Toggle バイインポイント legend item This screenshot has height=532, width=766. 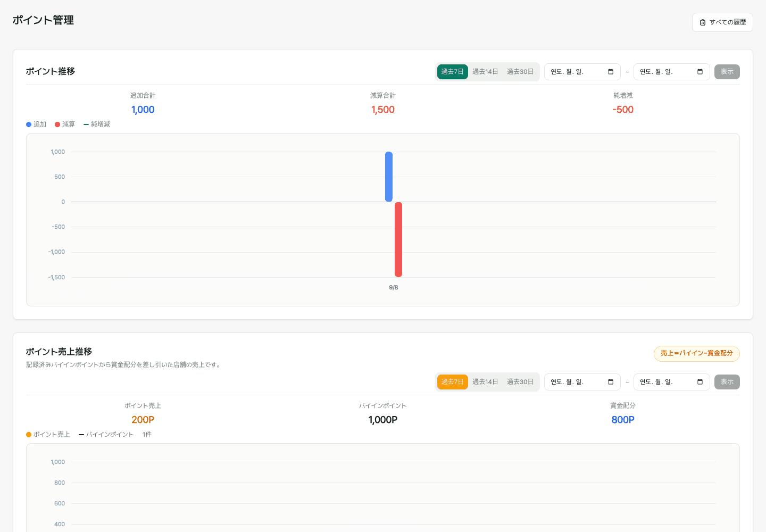point(106,435)
